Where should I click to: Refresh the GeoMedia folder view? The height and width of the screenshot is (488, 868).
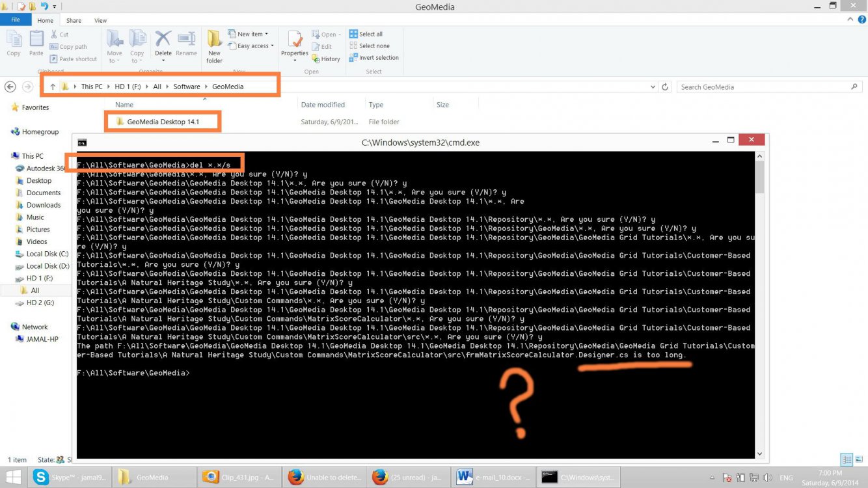(x=665, y=87)
